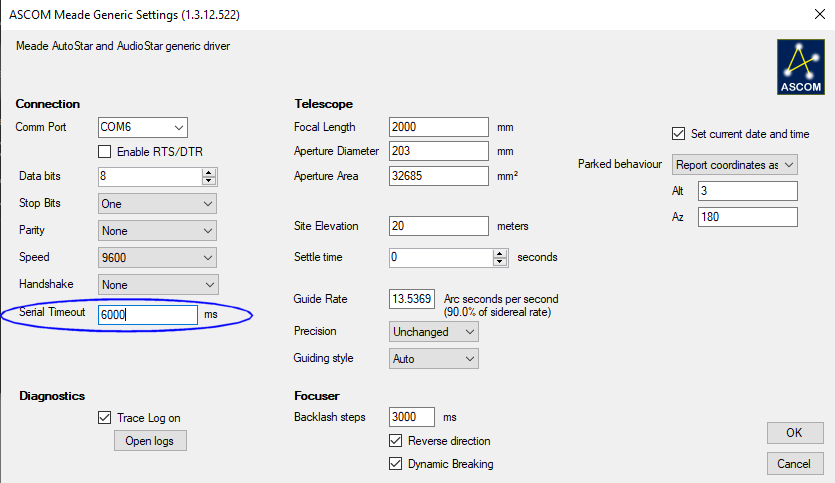This screenshot has width=835, height=483.
Task: Decrease Settle time with down arrow
Action: (500, 261)
